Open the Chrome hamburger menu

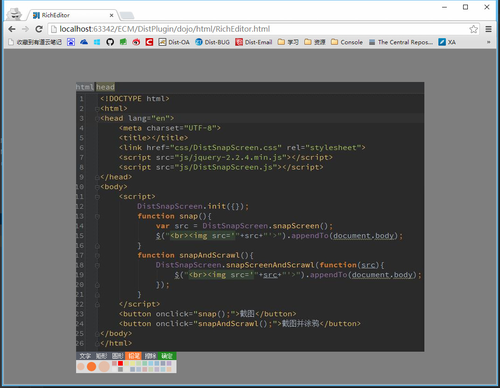point(488,29)
